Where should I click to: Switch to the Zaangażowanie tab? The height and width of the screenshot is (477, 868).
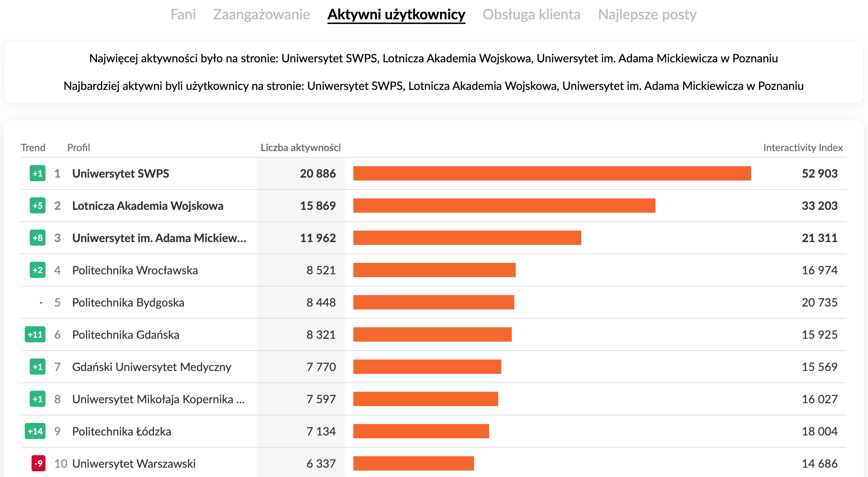click(261, 15)
